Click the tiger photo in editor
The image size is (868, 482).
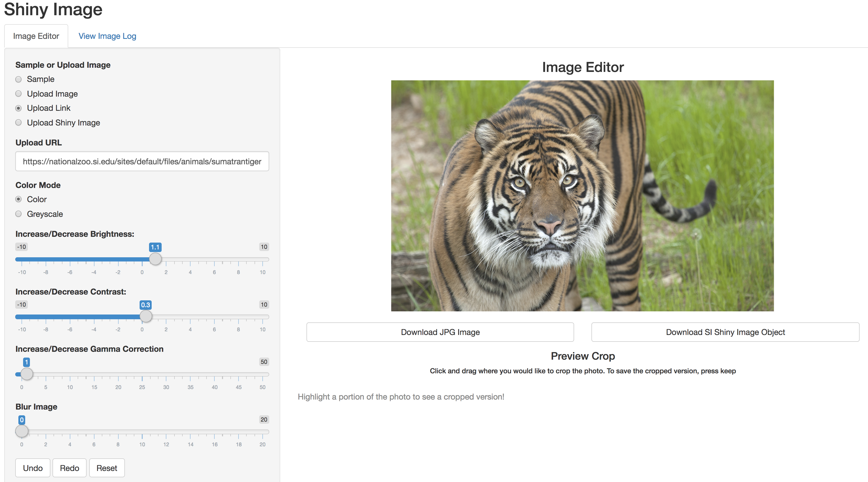click(x=582, y=196)
